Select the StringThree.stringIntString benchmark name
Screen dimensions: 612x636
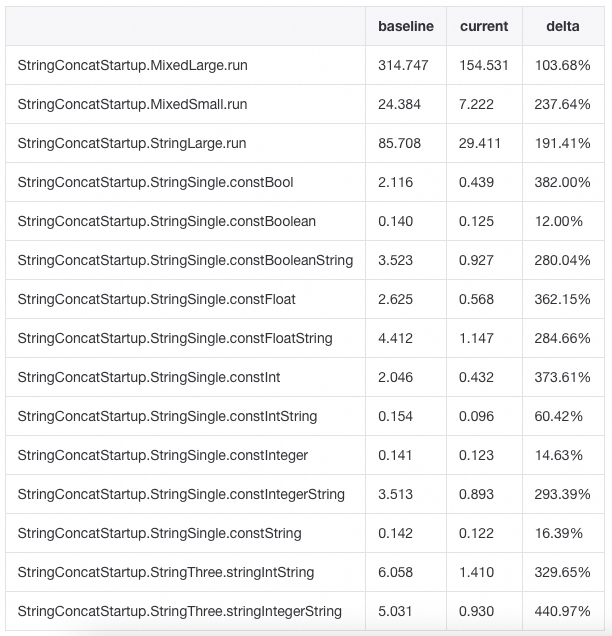[x=166, y=572]
